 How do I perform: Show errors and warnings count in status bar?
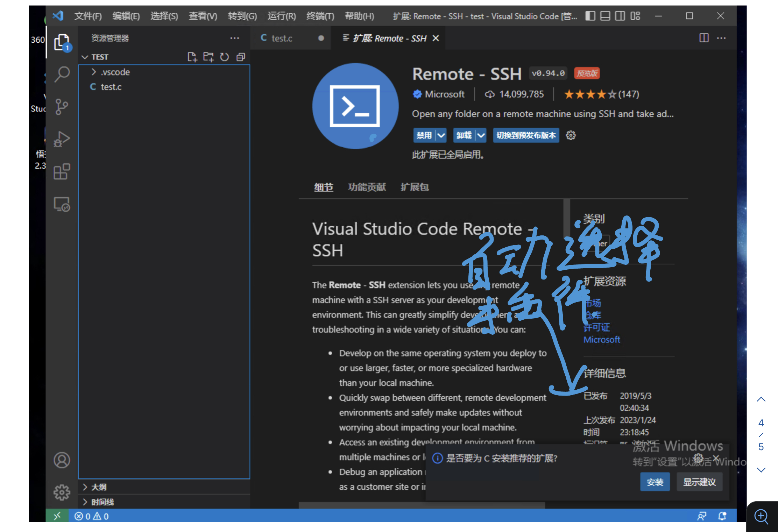click(92, 516)
